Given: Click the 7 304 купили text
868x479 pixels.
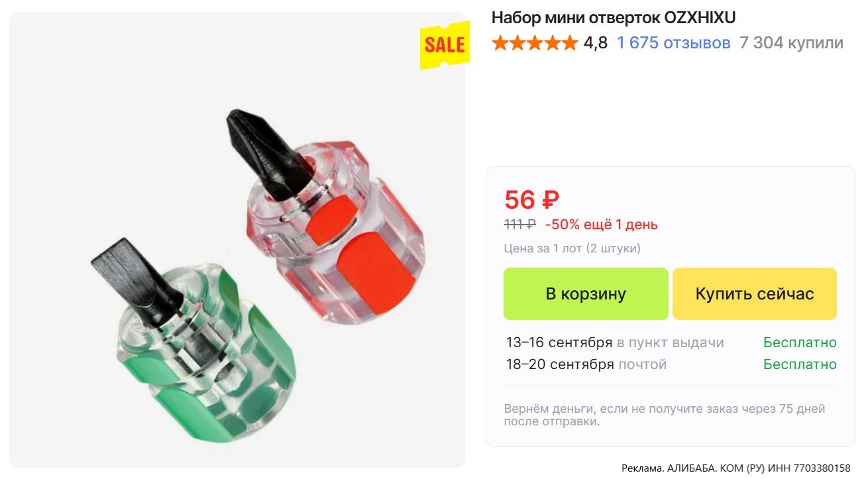Looking at the screenshot, I should tap(791, 43).
